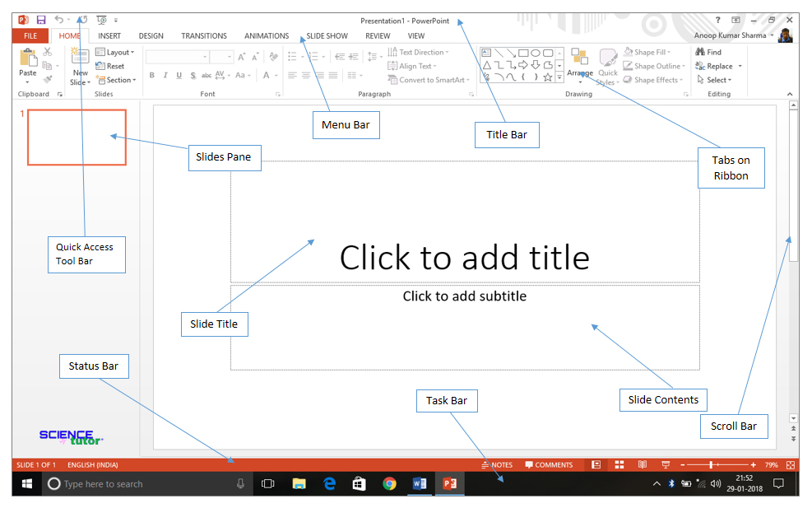Select slide 1 thumbnail in Slides Pane

[77, 137]
